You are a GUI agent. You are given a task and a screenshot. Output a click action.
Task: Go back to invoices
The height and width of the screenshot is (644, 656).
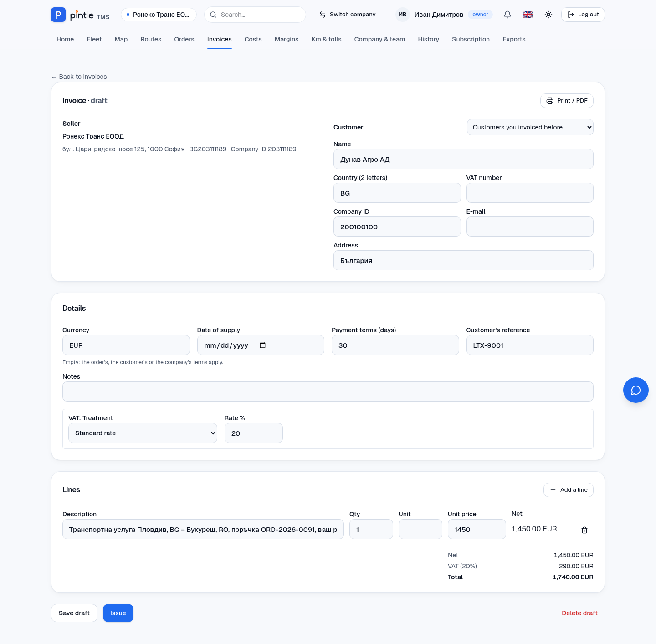pyautogui.click(x=79, y=77)
